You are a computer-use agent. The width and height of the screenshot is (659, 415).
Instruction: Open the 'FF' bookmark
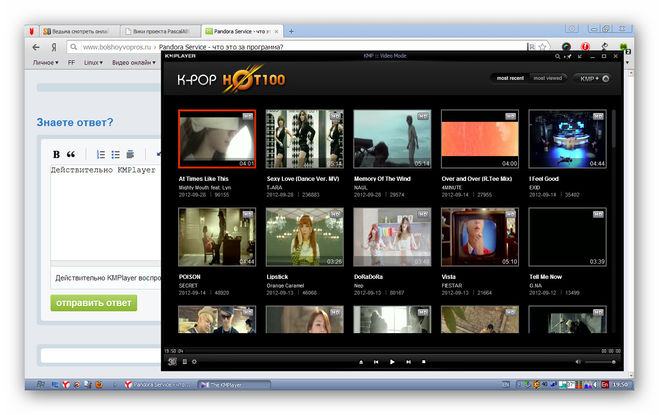(x=71, y=62)
